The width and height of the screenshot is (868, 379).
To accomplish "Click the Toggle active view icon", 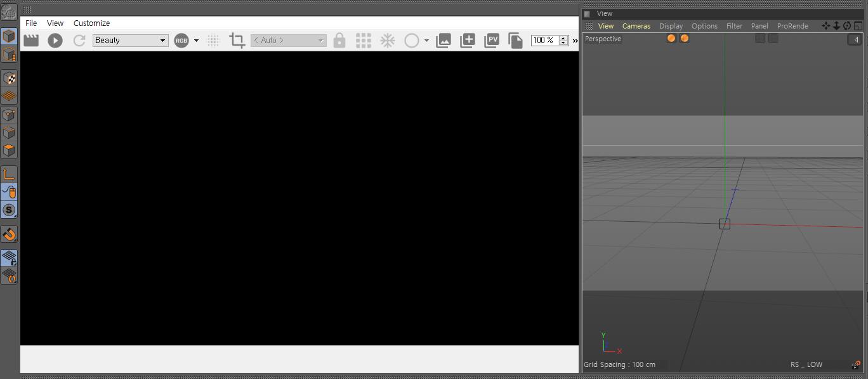I will [858, 26].
